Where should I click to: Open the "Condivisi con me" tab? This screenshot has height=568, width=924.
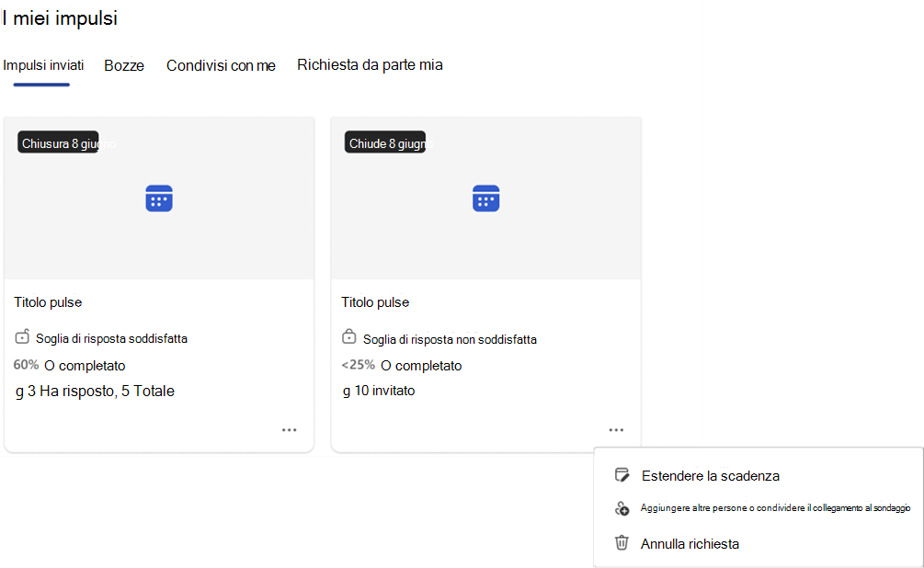click(221, 65)
